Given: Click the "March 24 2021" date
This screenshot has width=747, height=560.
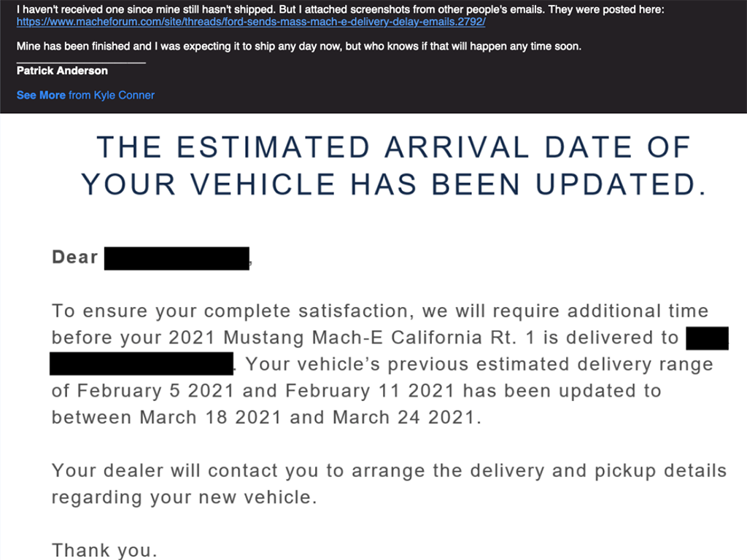Looking at the screenshot, I should point(405,418).
